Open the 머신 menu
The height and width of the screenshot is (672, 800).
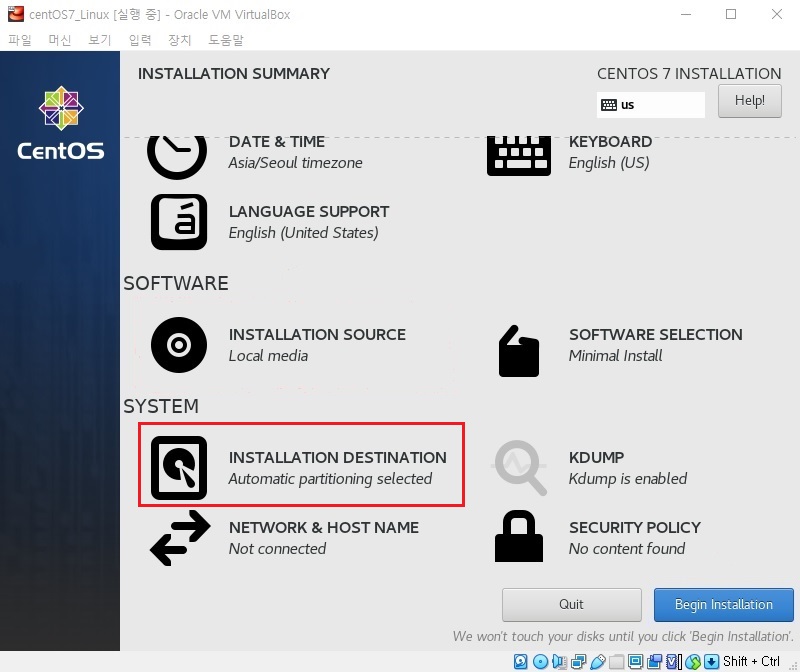click(x=60, y=40)
